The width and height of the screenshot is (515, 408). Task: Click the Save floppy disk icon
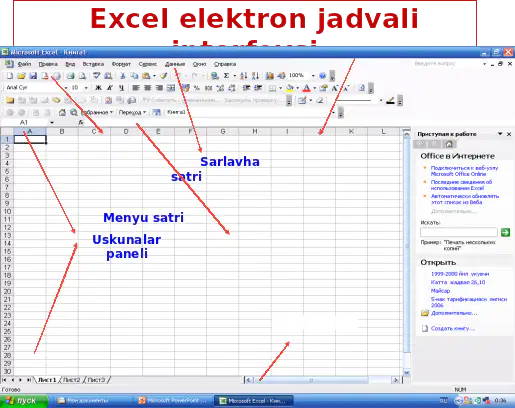coord(33,76)
